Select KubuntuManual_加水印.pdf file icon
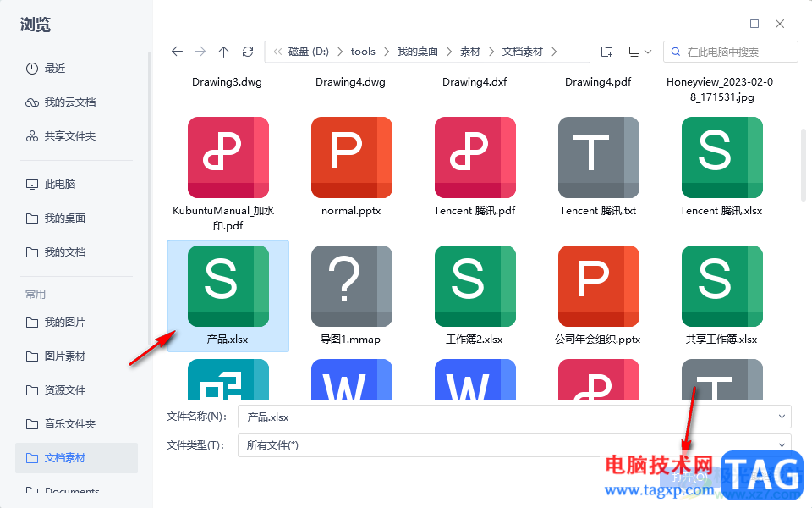 point(228,157)
